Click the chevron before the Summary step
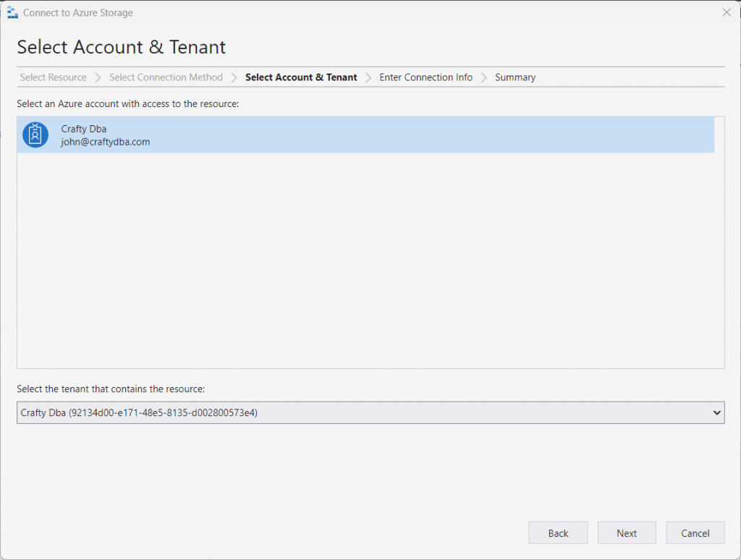Image resolution: width=741 pixels, height=560 pixels. (x=484, y=77)
